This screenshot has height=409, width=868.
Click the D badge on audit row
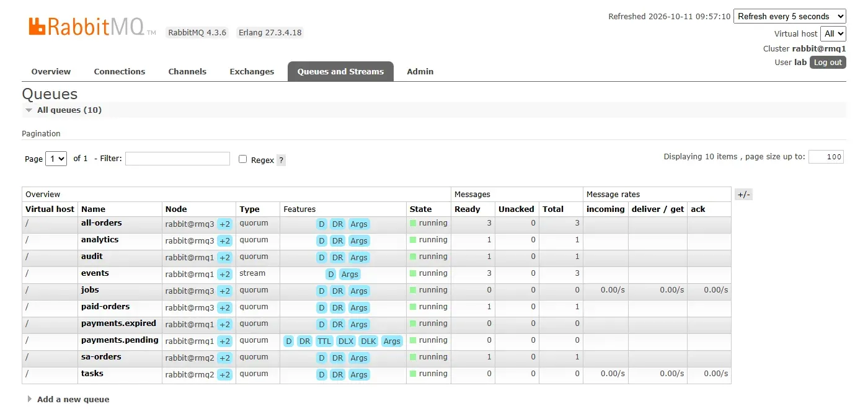pyautogui.click(x=321, y=257)
